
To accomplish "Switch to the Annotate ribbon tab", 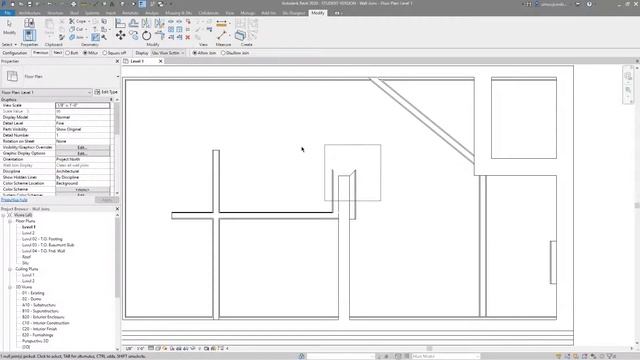I will (130, 13).
